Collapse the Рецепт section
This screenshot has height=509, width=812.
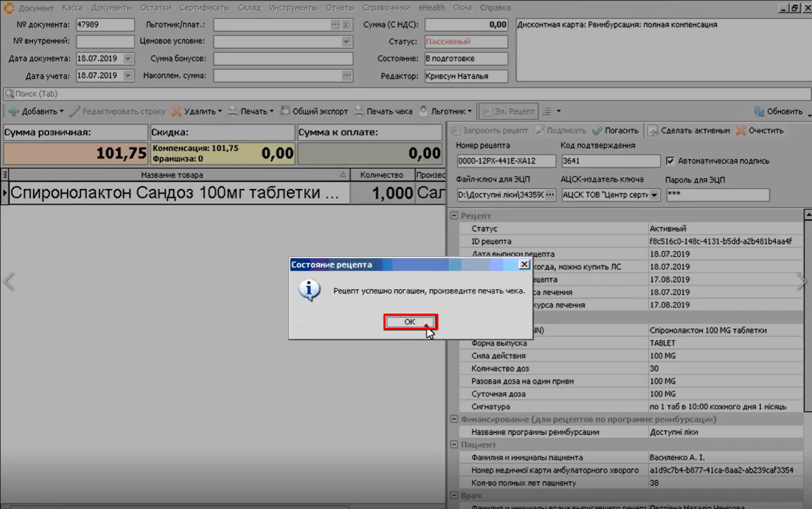pos(454,215)
